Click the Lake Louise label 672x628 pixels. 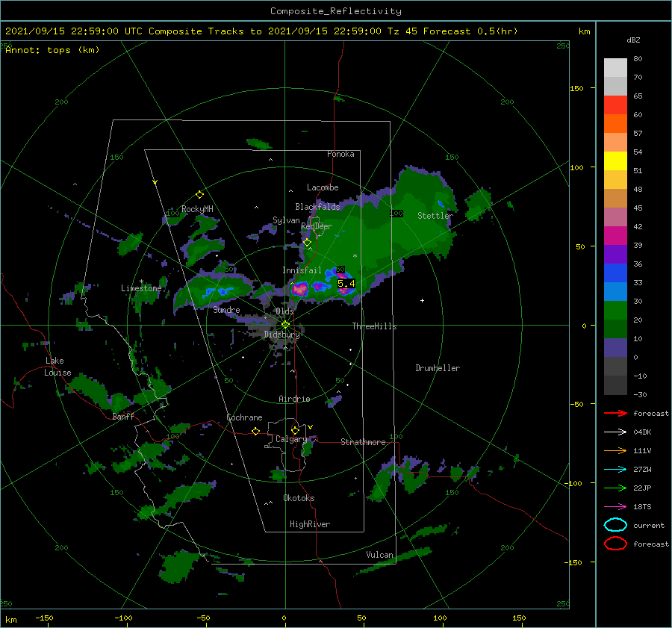click(57, 367)
